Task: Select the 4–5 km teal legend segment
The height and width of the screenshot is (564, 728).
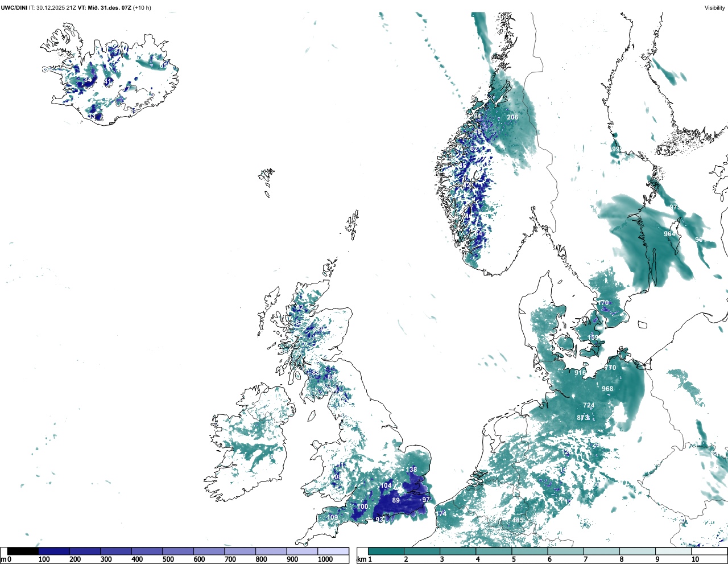Action: 494,551
